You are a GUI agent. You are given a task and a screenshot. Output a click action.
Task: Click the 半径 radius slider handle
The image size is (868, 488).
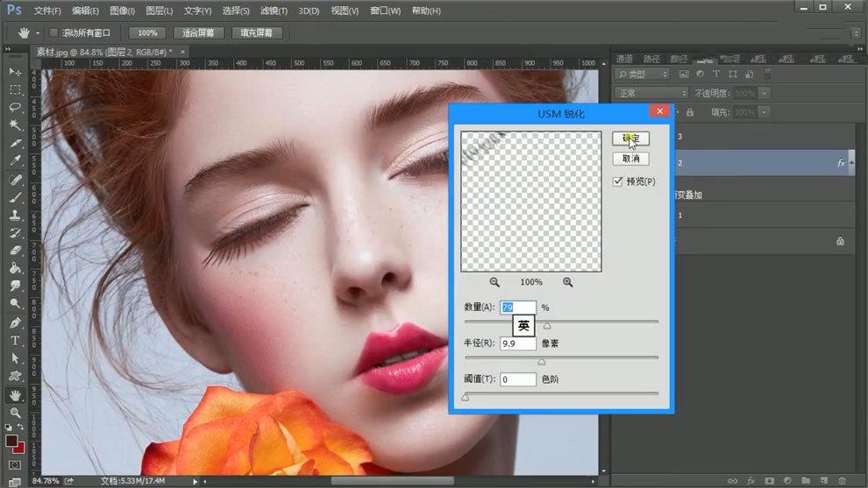pyautogui.click(x=541, y=361)
